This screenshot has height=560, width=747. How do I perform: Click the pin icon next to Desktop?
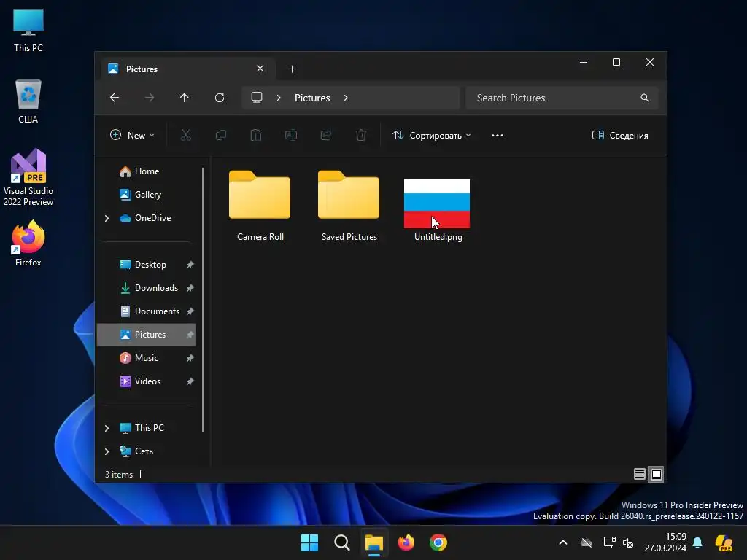click(x=190, y=265)
